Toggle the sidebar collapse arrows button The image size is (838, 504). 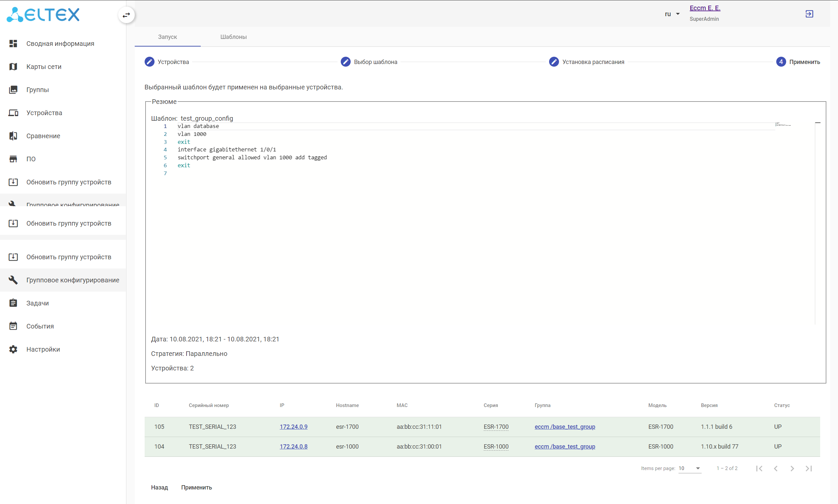coord(126,15)
